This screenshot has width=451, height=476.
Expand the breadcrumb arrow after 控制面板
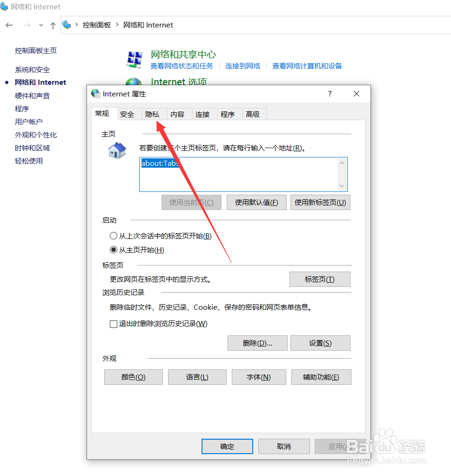click(116, 25)
